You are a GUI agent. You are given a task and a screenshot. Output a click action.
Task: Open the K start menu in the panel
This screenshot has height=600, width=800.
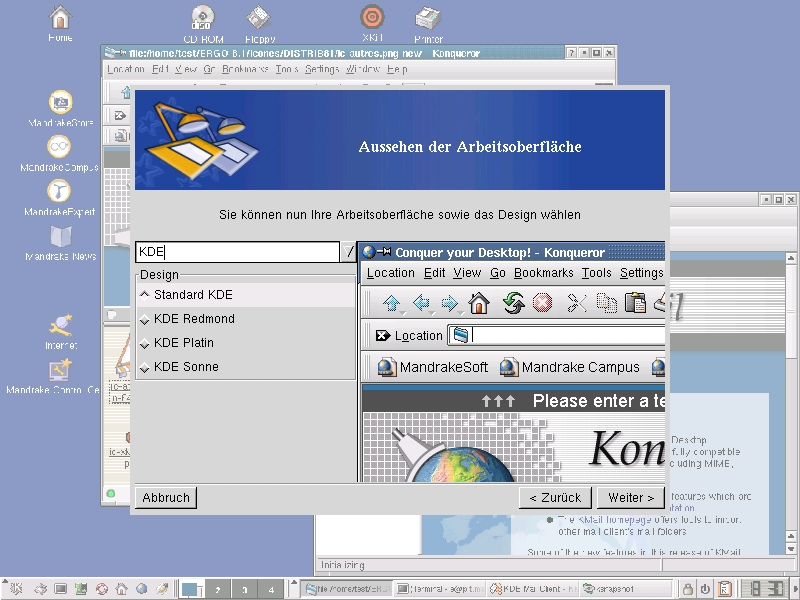[16, 589]
